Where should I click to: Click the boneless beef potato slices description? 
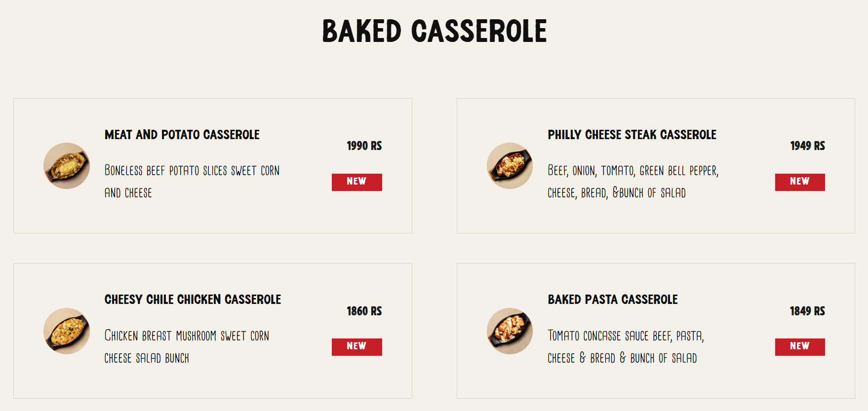192,182
